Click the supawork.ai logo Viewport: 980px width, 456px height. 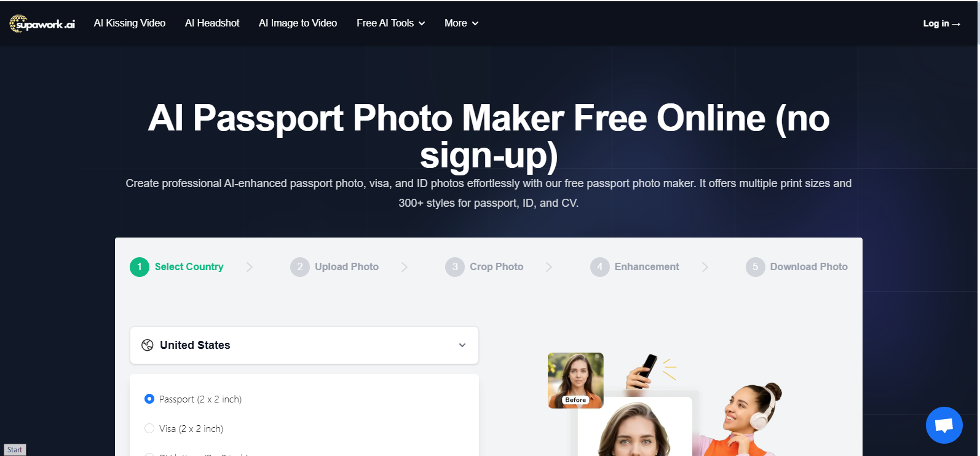point(42,23)
